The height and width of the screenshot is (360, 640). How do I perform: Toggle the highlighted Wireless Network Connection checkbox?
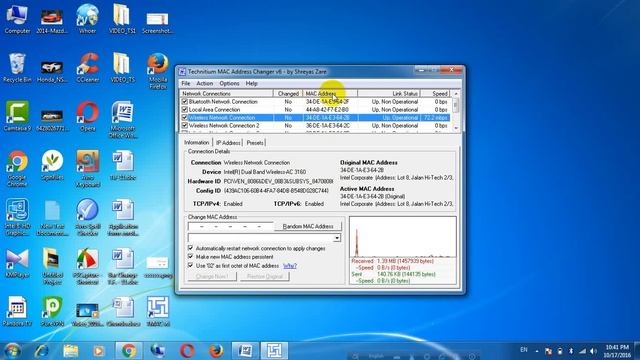pyautogui.click(x=184, y=118)
